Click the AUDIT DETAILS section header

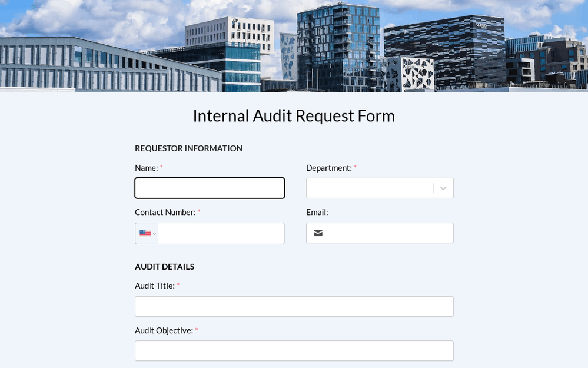tap(164, 267)
